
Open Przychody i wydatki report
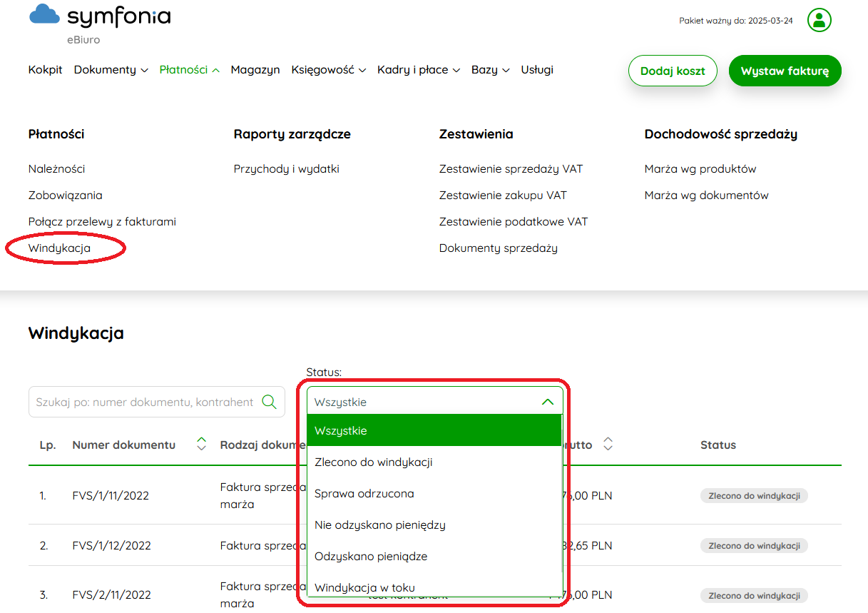[x=287, y=169]
